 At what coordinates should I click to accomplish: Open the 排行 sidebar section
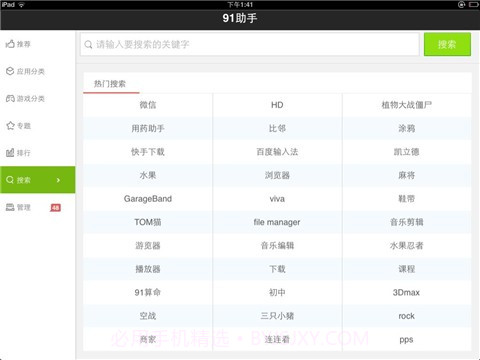coord(38,153)
